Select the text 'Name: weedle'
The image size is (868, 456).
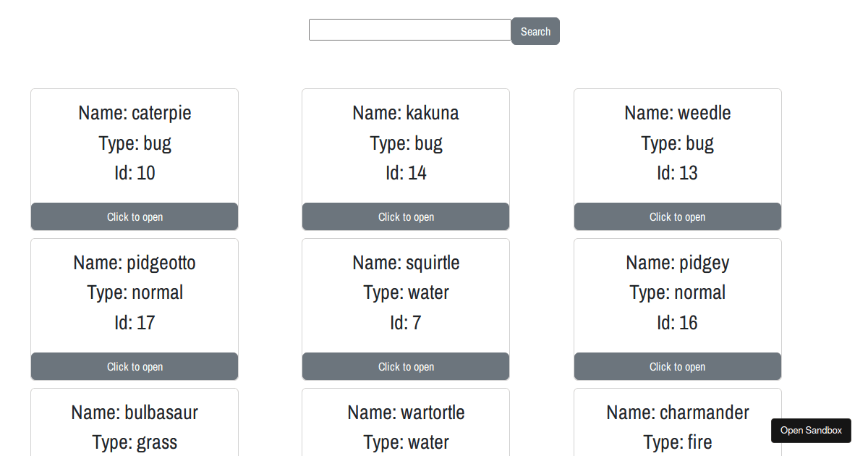[678, 113]
